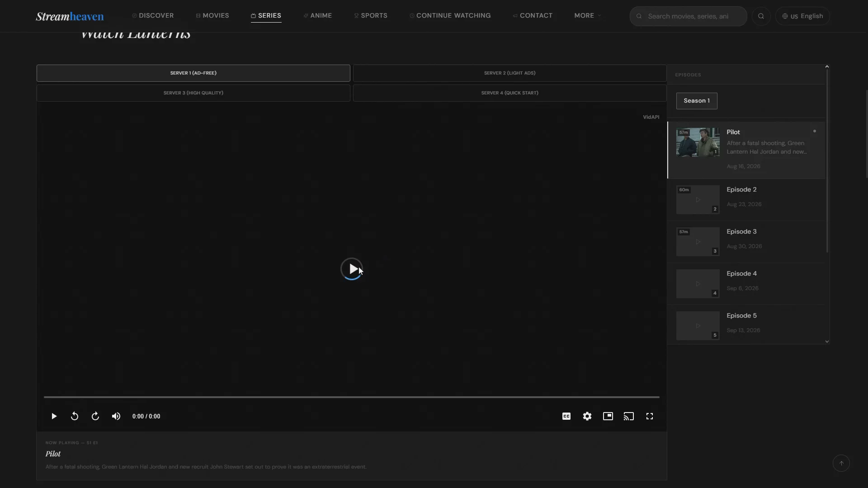Open the Season 1 selector
The width and height of the screenshot is (868, 488).
(x=697, y=101)
